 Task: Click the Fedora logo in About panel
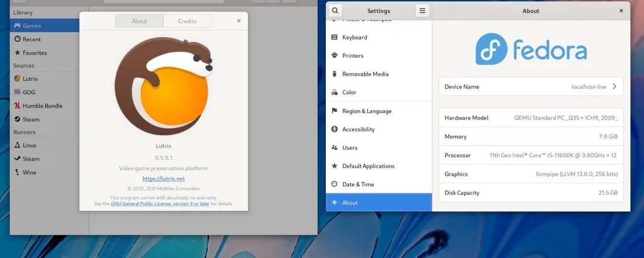coord(531,49)
